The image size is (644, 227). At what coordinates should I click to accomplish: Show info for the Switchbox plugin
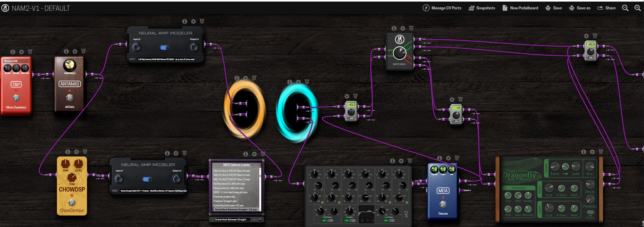pos(394,28)
